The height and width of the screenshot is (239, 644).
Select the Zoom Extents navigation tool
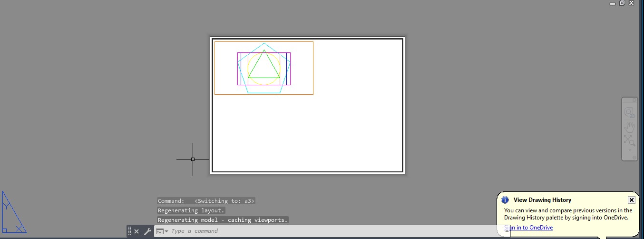click(x=629, y=140)
